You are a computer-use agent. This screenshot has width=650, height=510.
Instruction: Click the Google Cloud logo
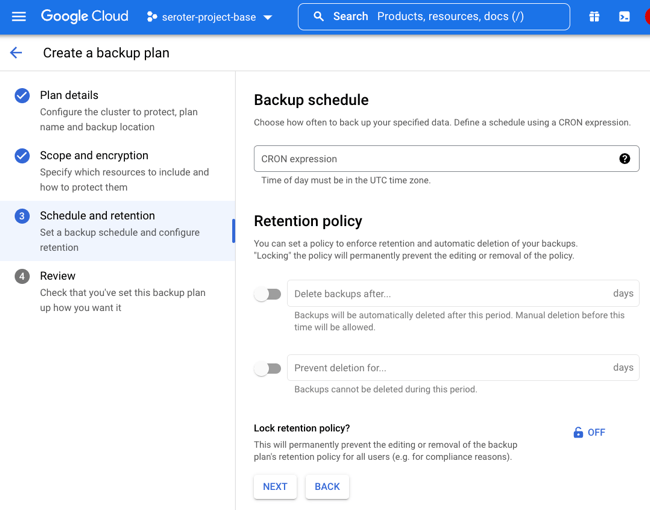(84, 17)
